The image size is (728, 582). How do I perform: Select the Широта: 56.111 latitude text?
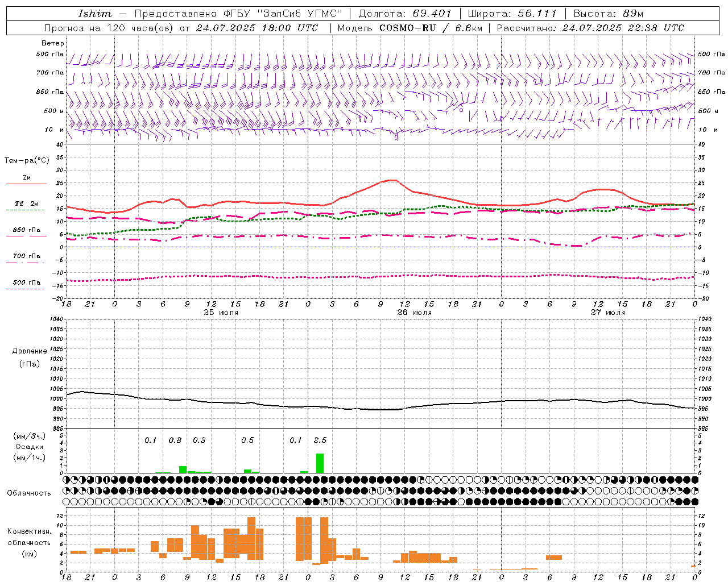512,14
